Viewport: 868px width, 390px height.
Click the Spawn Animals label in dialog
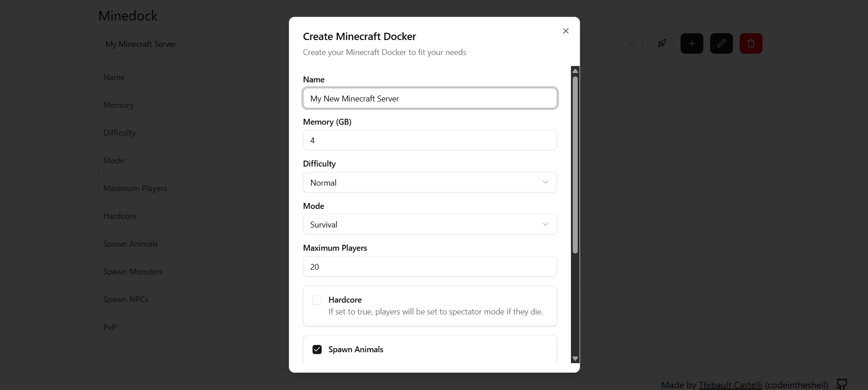[x=356, y=349]
